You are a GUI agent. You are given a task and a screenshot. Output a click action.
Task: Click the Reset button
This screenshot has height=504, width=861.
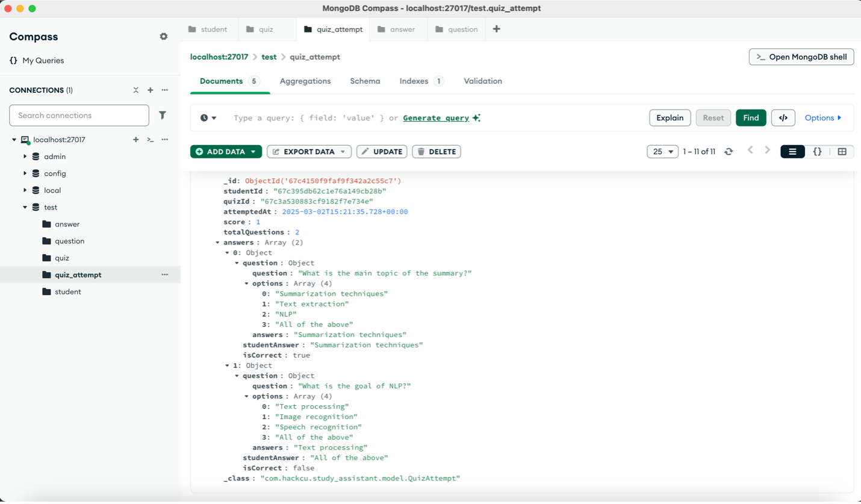713,118
